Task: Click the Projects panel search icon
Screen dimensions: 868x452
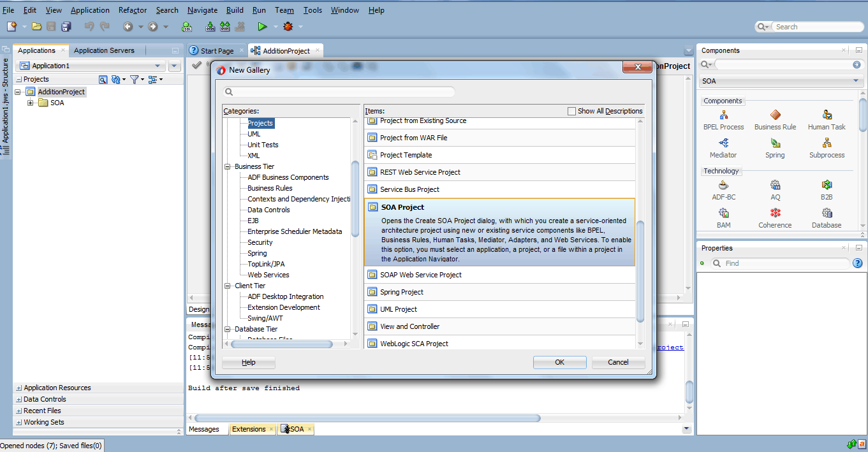Action: [x=103, y=79]
